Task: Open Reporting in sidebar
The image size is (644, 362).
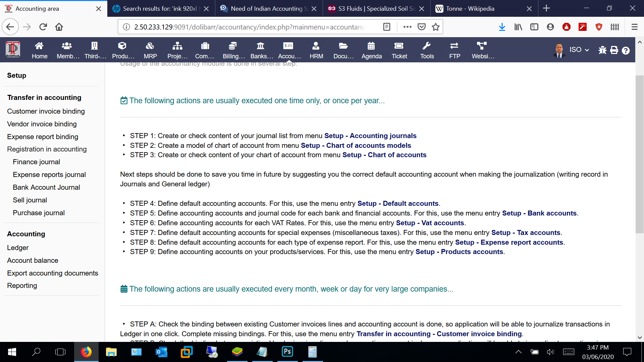Action: coord(22,286)
